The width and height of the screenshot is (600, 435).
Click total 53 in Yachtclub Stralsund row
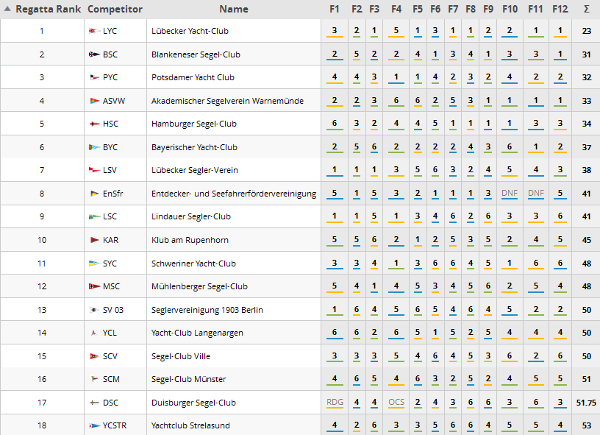(586, 425)
